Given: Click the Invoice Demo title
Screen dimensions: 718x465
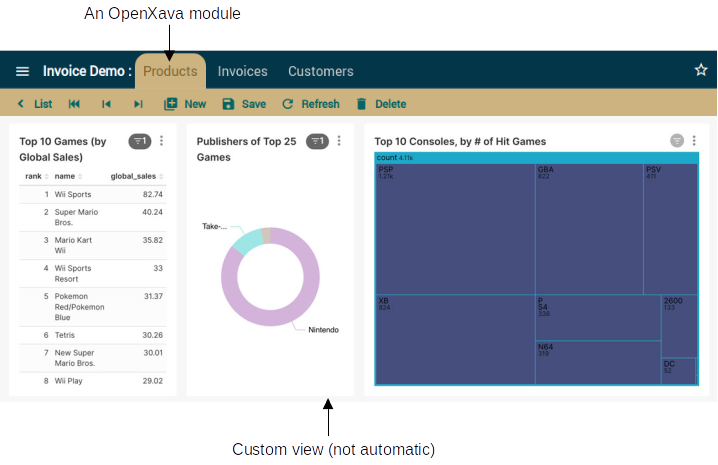Looking at the screenshot, I should coord(87,71).
